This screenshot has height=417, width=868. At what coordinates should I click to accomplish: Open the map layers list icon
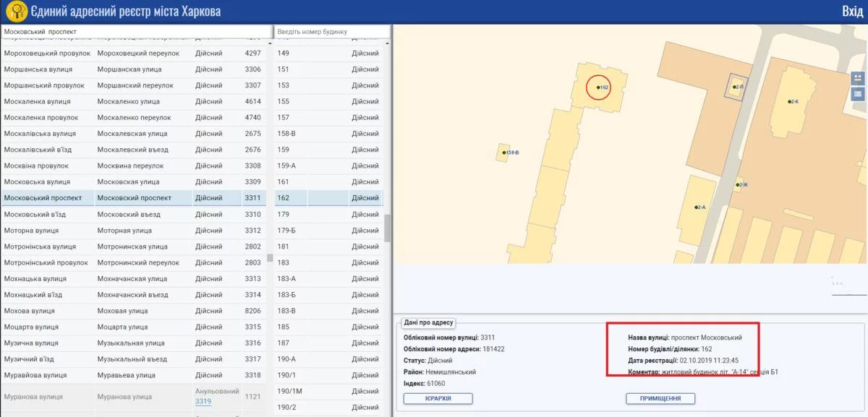(858, 93)
